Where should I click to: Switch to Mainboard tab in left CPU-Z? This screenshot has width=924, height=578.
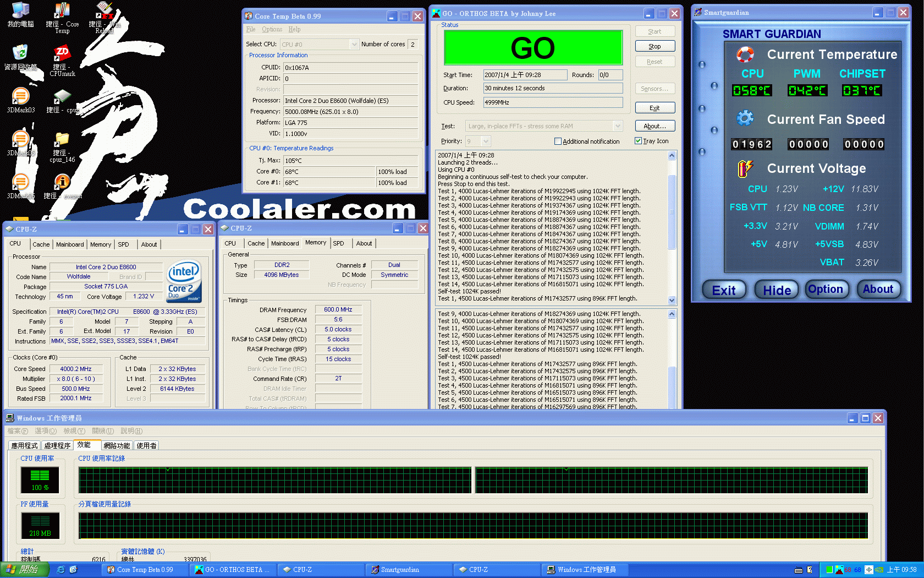tap(70, 244)
